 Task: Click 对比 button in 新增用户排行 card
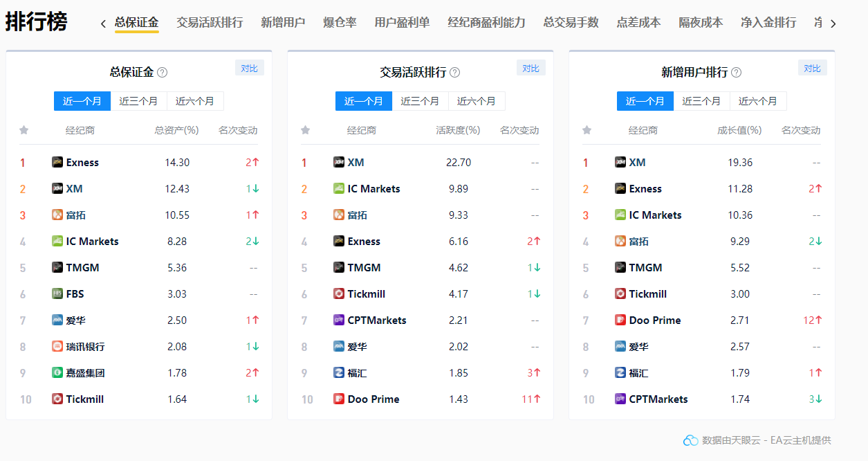(813, 68)
